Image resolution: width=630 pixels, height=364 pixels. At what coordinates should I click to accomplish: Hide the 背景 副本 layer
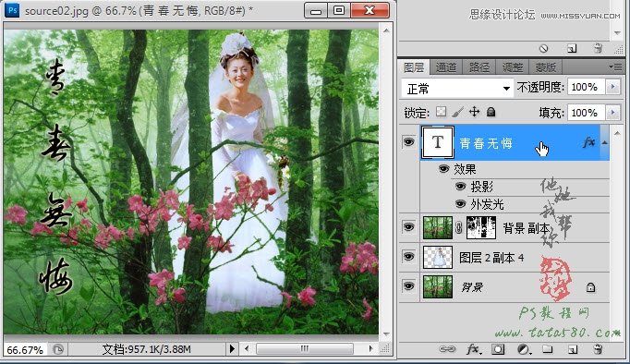[x=408, y=227]
